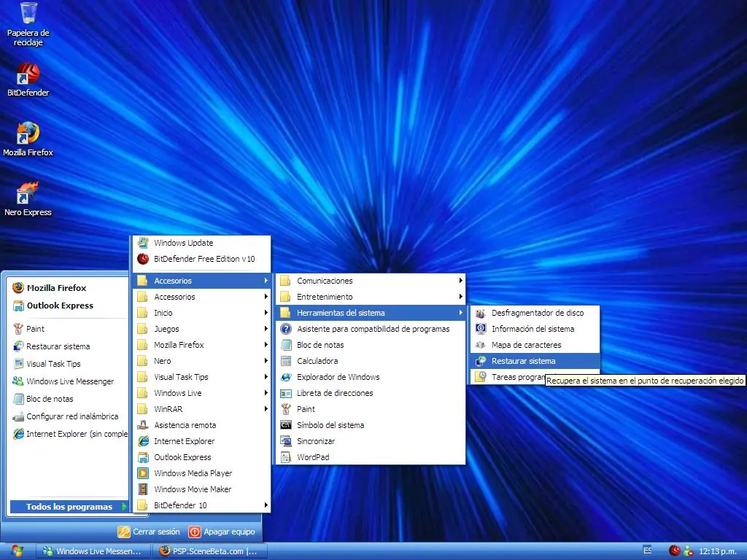Switch to PSP.SceneBeta.com Firefox taskbar button
This screenshot has width=747, height=560.
click(210, 551)
